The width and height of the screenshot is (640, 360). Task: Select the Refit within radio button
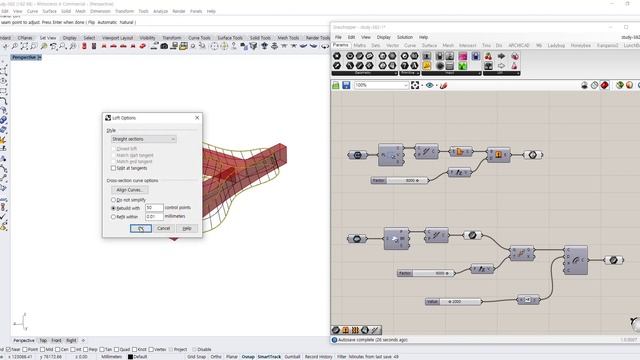[113, 217]
